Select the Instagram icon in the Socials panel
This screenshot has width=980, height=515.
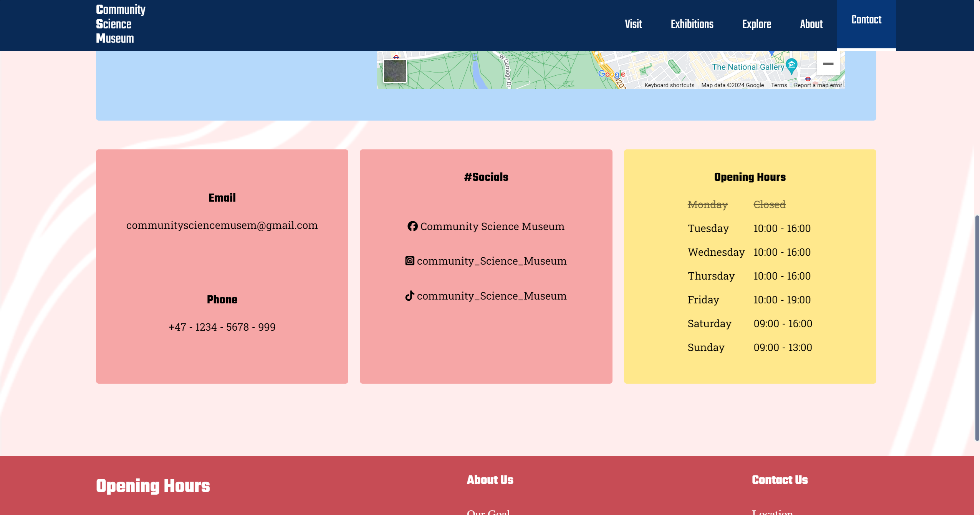410,261
